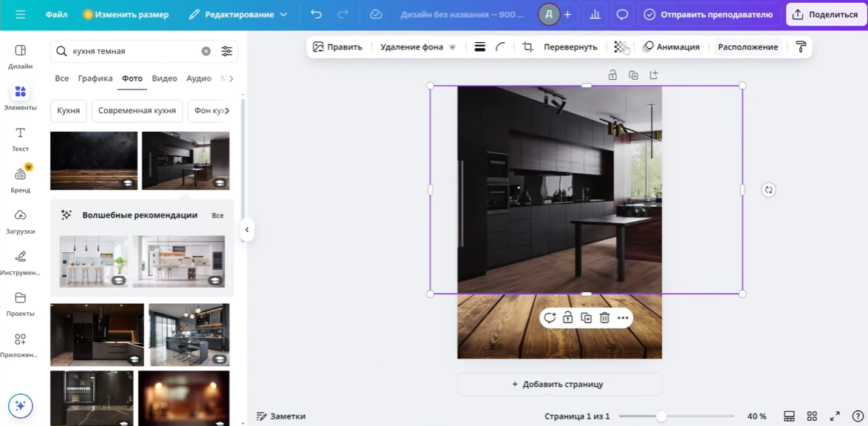Adjust the zoom slider handle
868x426 pixels.
click(x=661, y=416)
